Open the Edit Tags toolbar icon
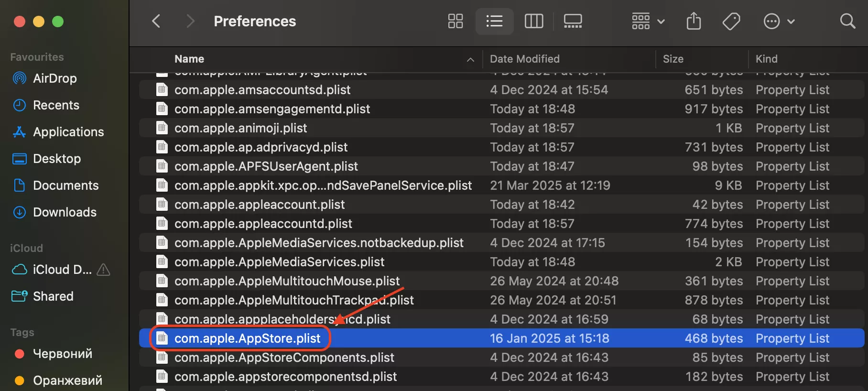 731,21
